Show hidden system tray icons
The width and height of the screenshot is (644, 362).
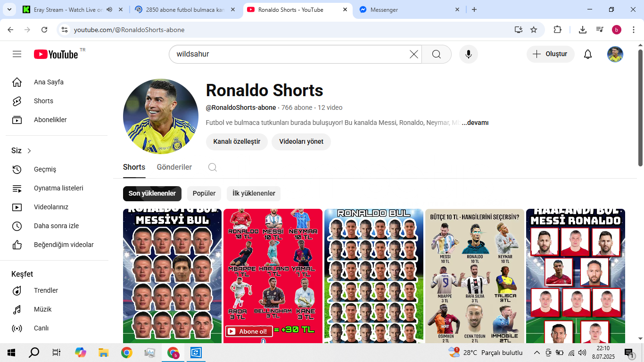click(x=537, y=353)
